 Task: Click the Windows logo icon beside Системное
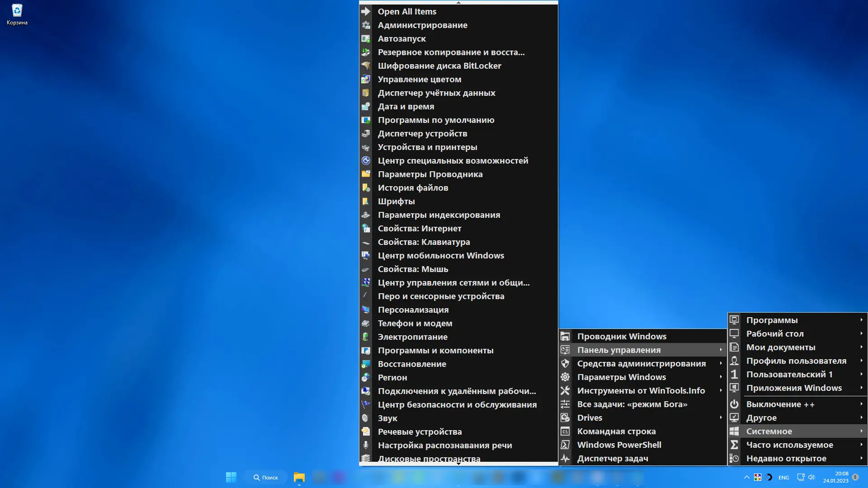click(734, 431)
